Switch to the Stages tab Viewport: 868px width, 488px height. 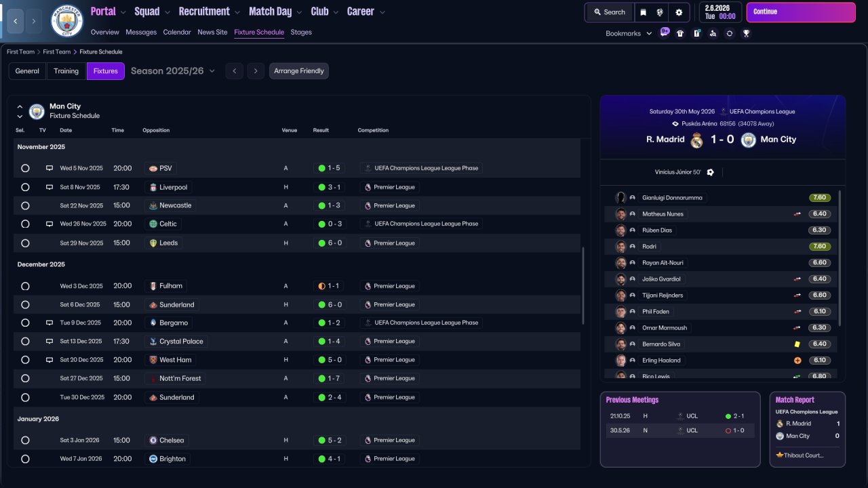pyautogui.click(x=301, y=33)
